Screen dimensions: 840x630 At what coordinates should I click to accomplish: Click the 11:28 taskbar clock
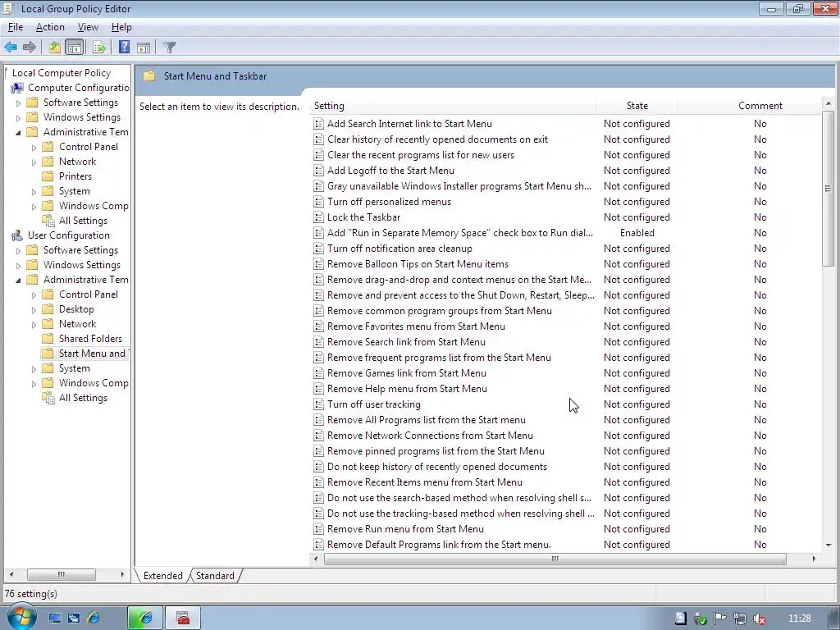pyautogui.click(x=799, y=619)
